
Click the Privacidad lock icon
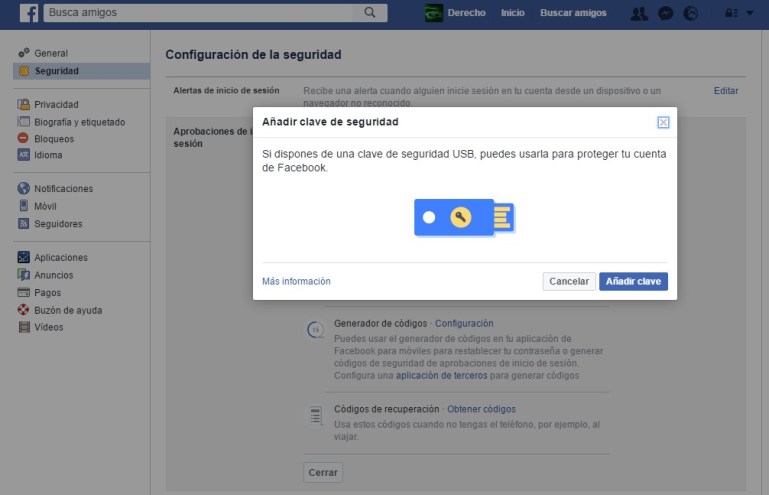[24, 104]
